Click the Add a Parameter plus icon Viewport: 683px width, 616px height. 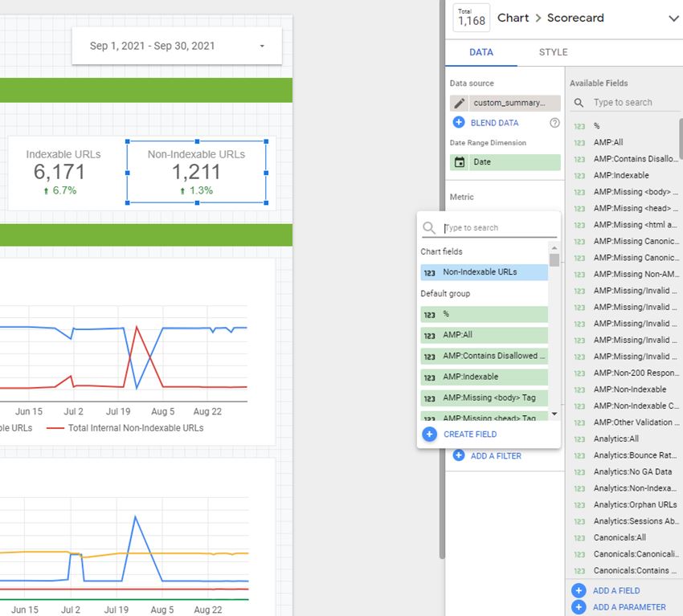[x=579, y=607]
